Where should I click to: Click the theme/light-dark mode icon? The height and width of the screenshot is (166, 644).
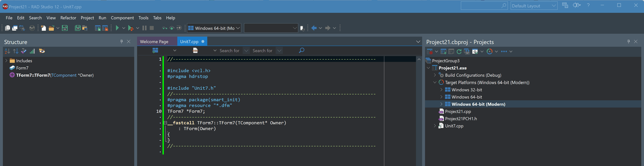pos(577,5)
